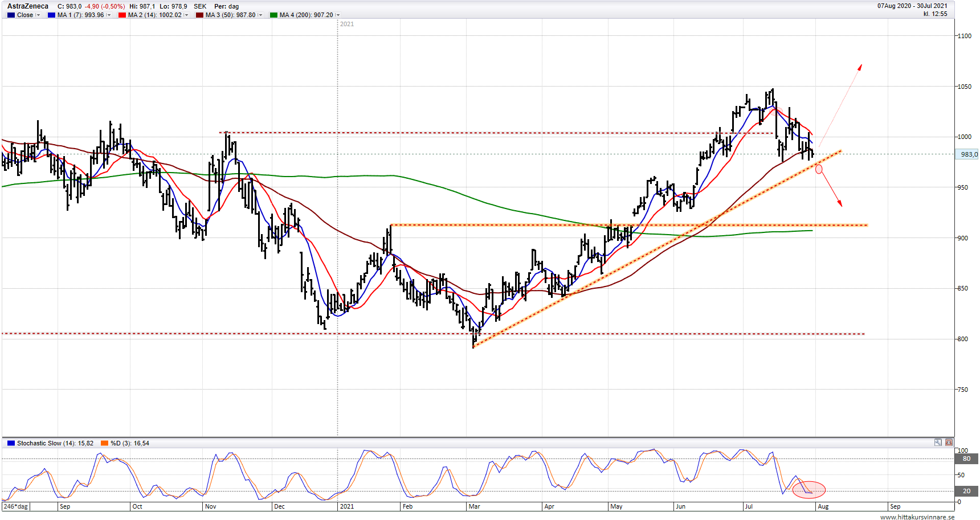Screen dimensions: 980x520
Task: Click the blue Stochastic Slow color swatch
Action: point(11,443)
